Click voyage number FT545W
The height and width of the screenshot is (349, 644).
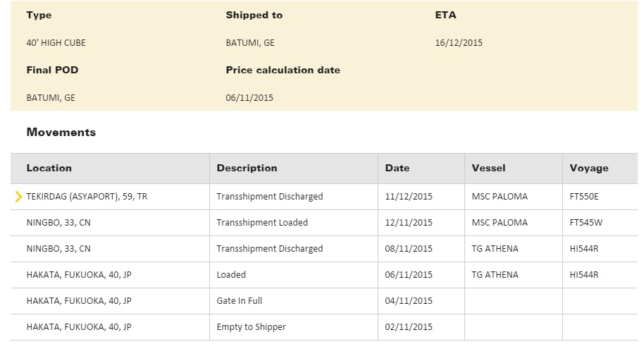585,223
